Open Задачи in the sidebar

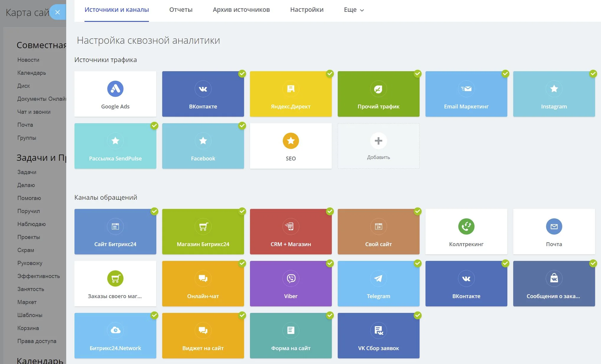point(27,172)
